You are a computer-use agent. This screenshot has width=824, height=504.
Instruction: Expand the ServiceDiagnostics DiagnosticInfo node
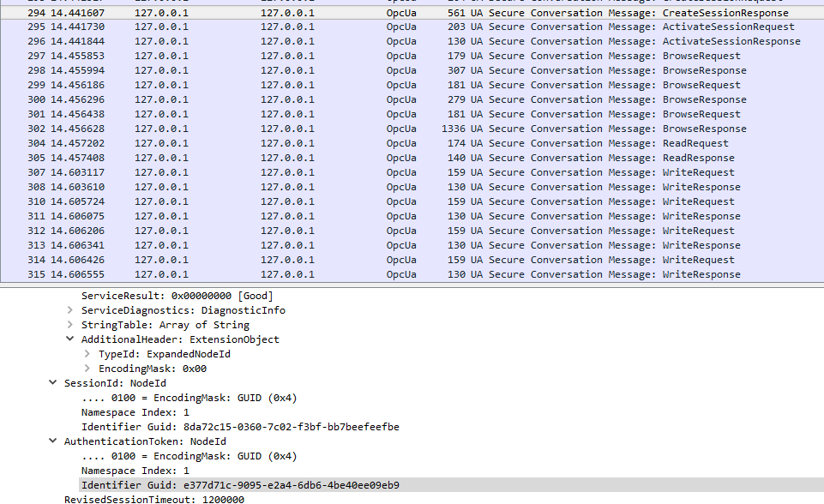point(69,309)
